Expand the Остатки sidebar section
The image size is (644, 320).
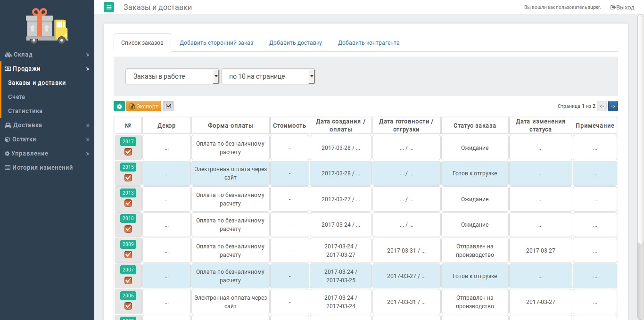(47, 139)
